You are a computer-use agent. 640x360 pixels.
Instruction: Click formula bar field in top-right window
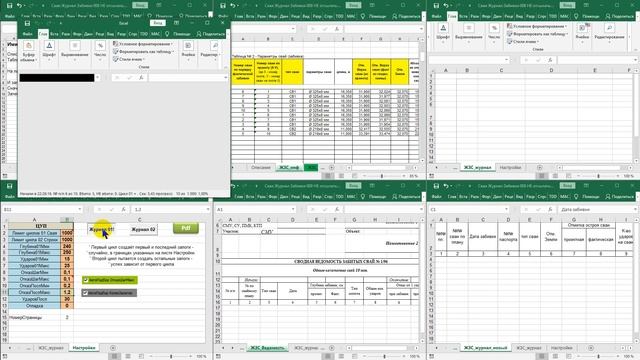tap(596, 60)
